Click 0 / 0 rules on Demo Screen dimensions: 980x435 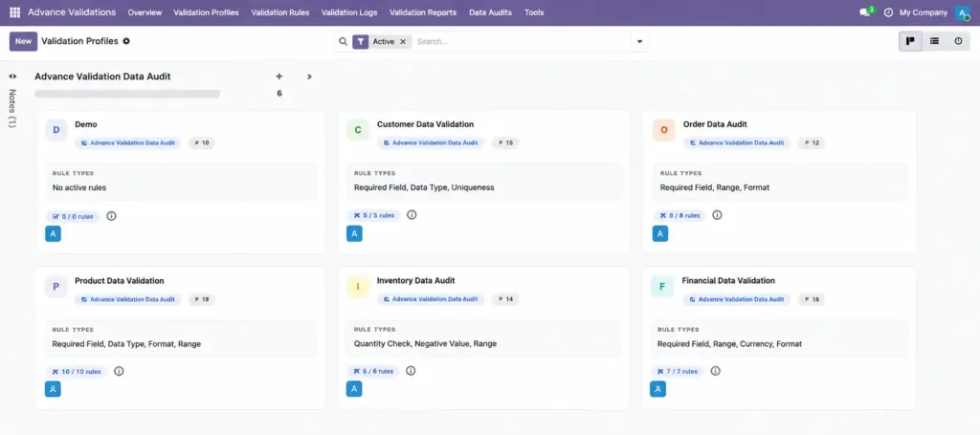(x=73, y=217)
